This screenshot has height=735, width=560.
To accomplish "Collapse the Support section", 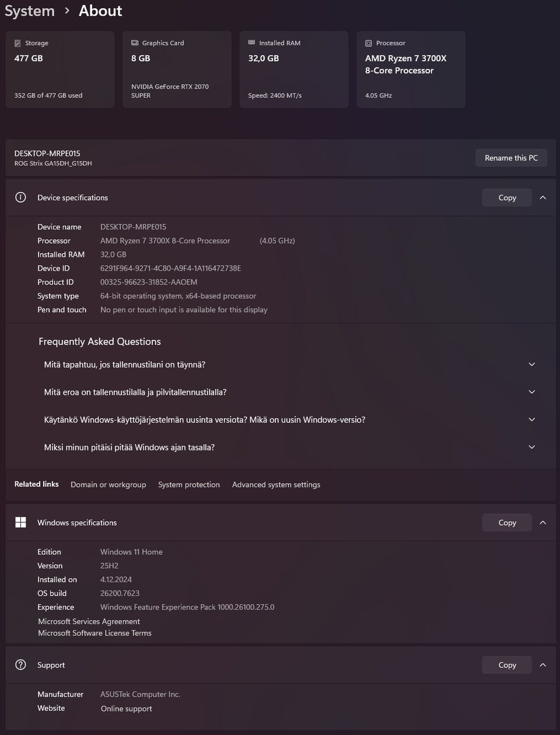I will pyautogui.click(x=543, y=665).
